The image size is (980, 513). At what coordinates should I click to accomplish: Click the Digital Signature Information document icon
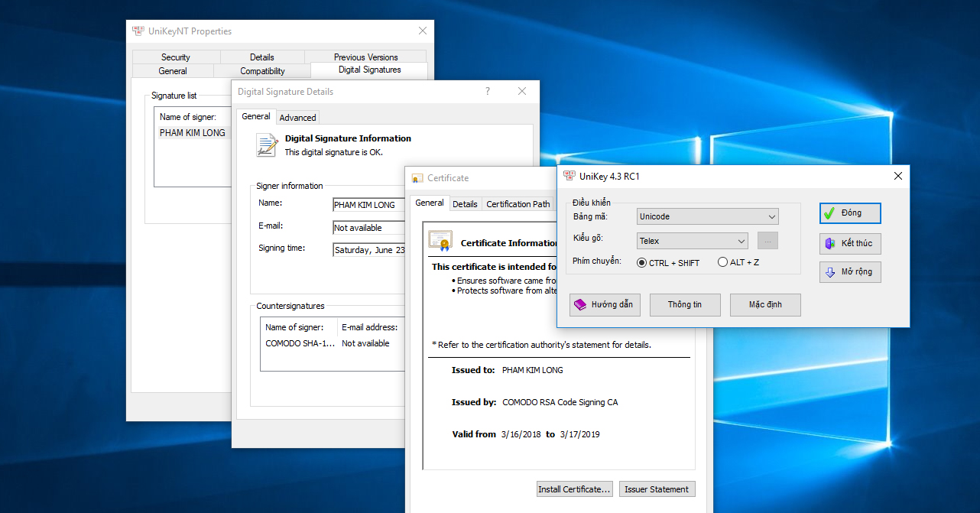[x=267, y=144]
